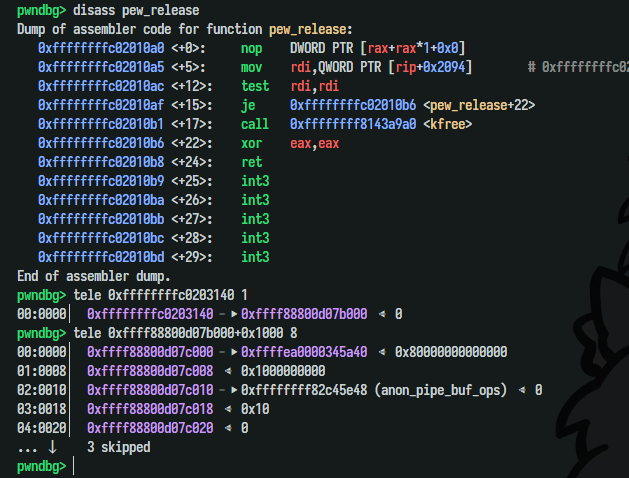This screenshot has height=478, width=629.
Task: Click the value 0x1000000000
Action: [x=289, y=371]
